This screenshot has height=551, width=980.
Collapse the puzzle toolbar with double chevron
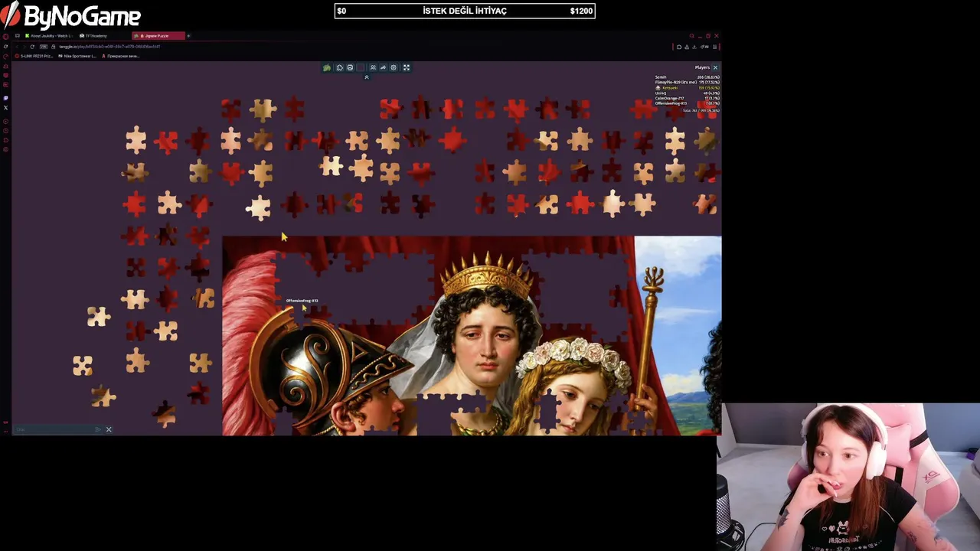tap(367, 77)
